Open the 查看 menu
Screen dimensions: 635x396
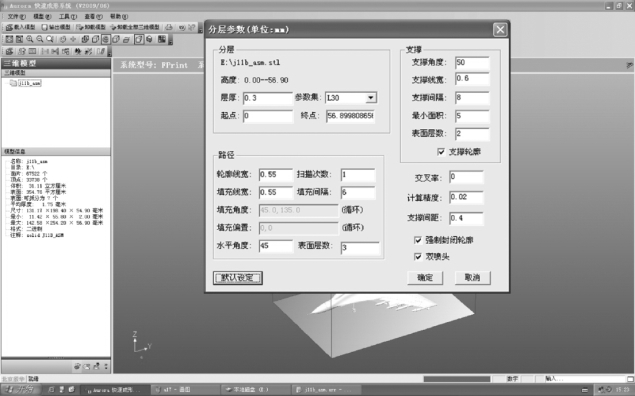tap(93, 16)
